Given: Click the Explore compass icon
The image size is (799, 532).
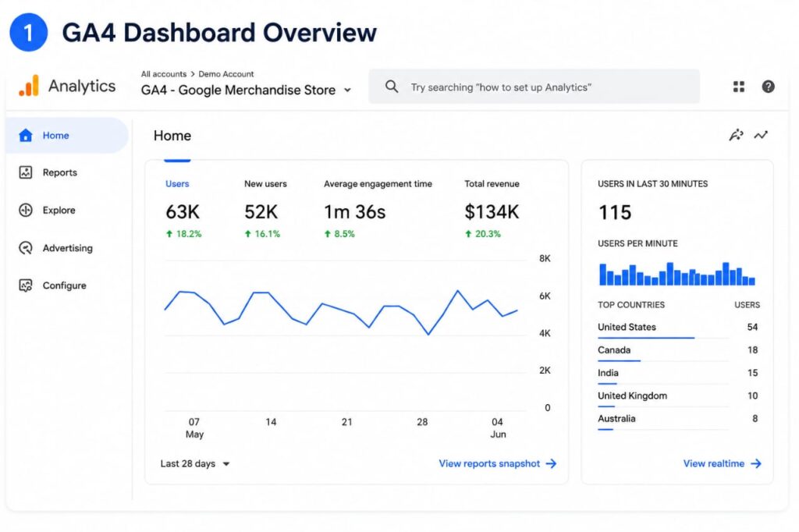Looking at the screenshot, I should coord(26,210).
